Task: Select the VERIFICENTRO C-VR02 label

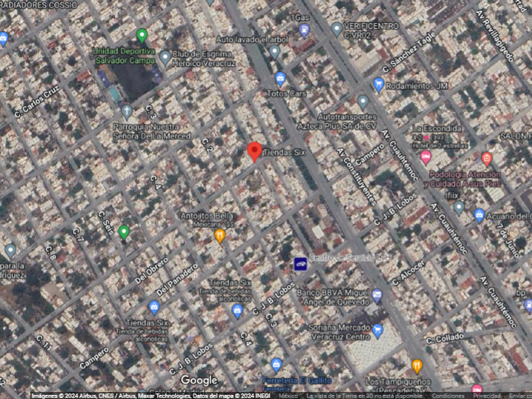Action: [371, 30]
